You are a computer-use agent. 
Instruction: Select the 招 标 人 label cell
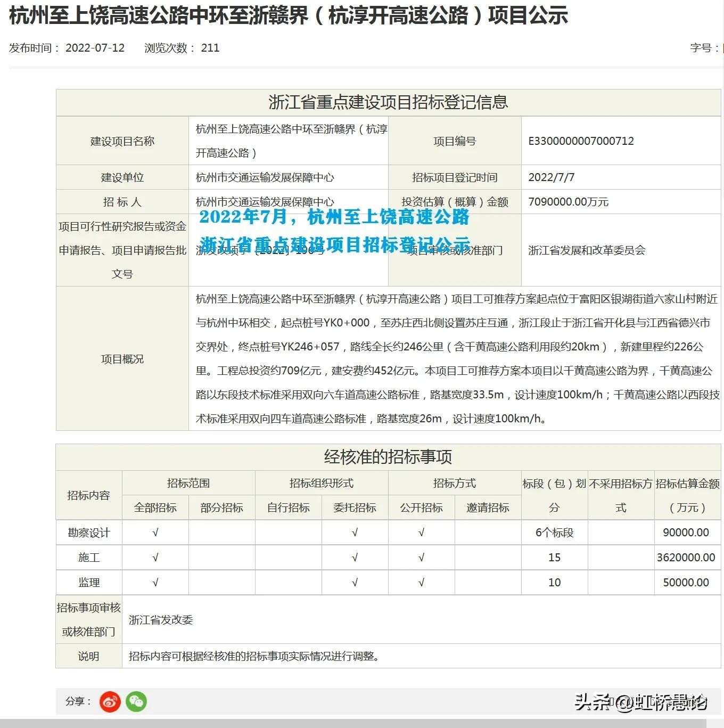pos(122,202)
